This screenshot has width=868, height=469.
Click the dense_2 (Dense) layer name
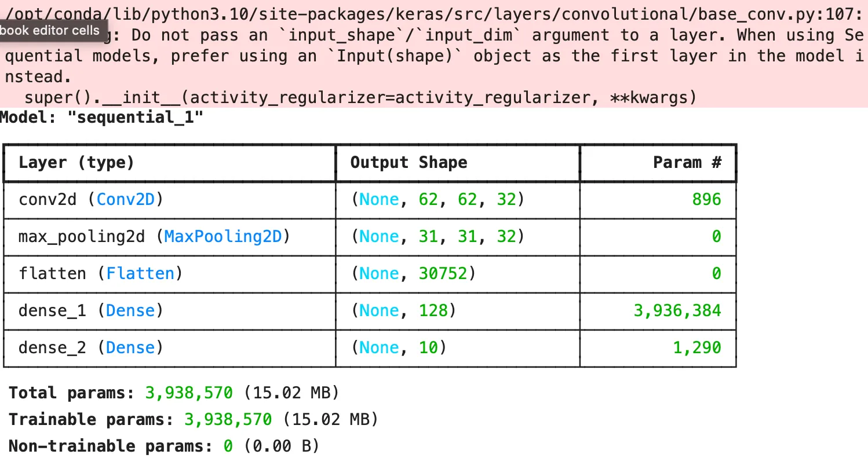(x=91, y=348)
